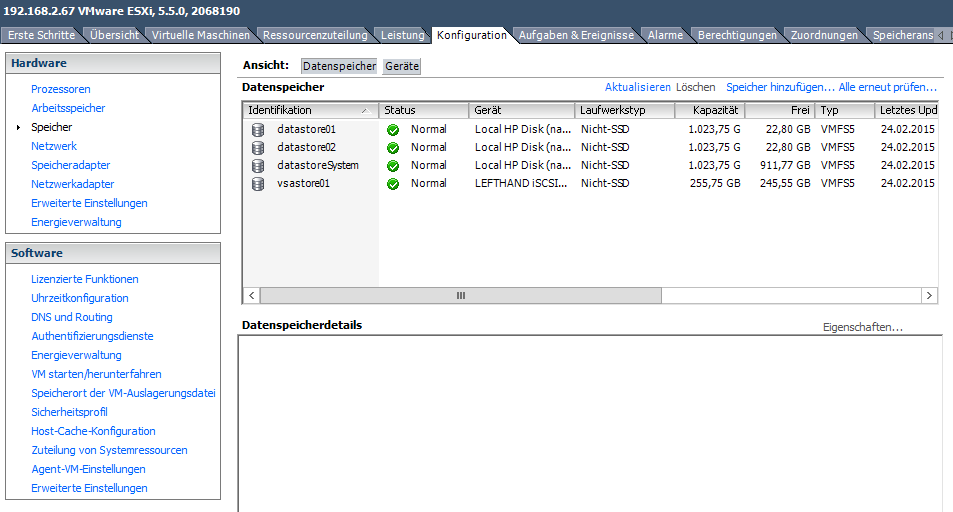The height and width of the screenshot is (512, 953).
Task: Click green status checkmark for vsastore01
Action: coord(393,183)
